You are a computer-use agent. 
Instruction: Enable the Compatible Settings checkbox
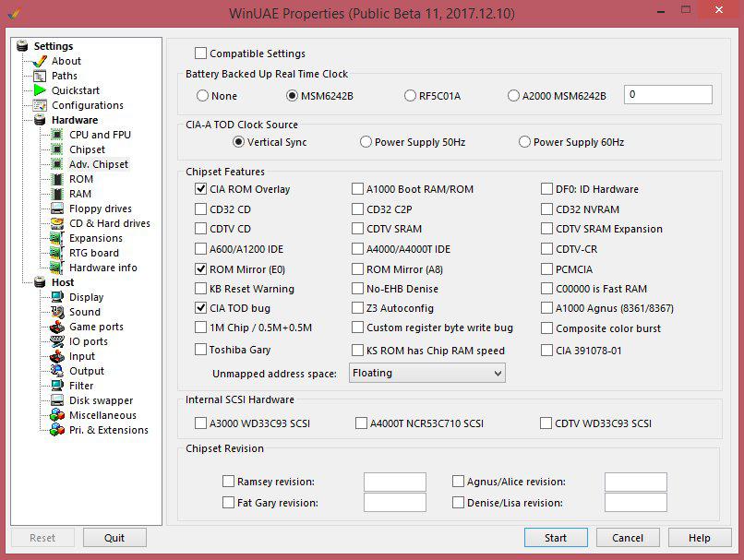tap(200, 54)
